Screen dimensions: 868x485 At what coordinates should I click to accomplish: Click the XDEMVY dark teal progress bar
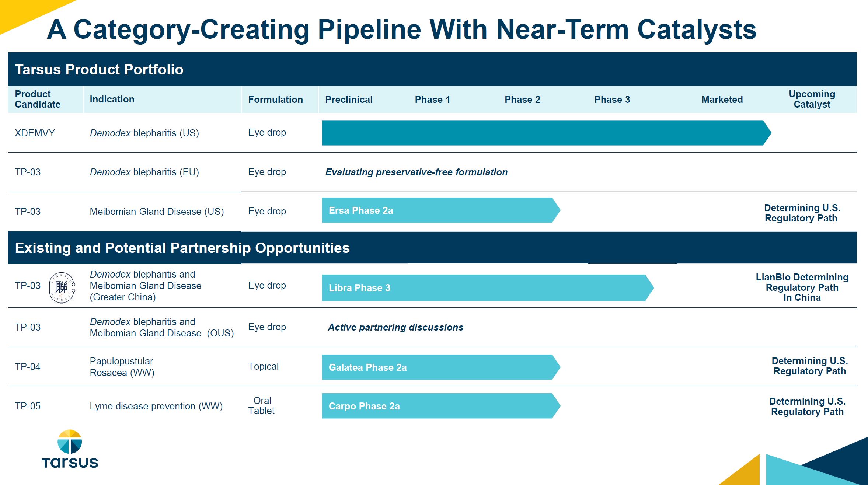[545, 133]
